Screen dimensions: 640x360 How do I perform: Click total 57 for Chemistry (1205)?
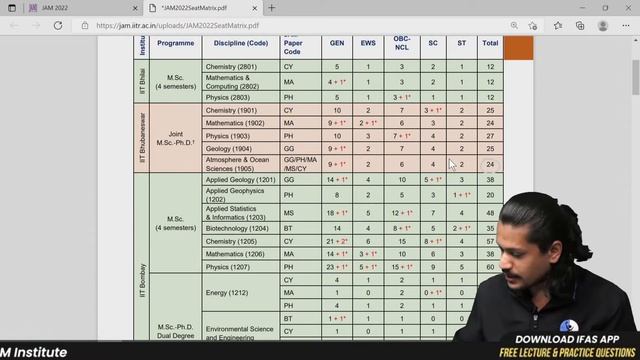[x=490, y=241]
